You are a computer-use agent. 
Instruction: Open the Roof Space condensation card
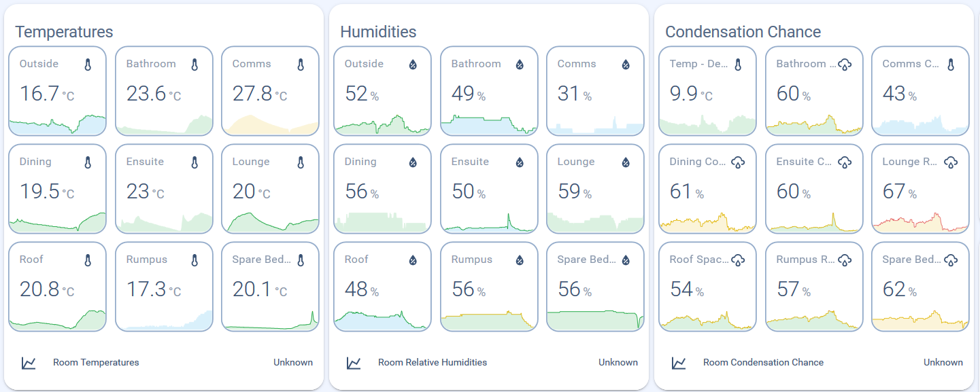[x=708, y=287]
